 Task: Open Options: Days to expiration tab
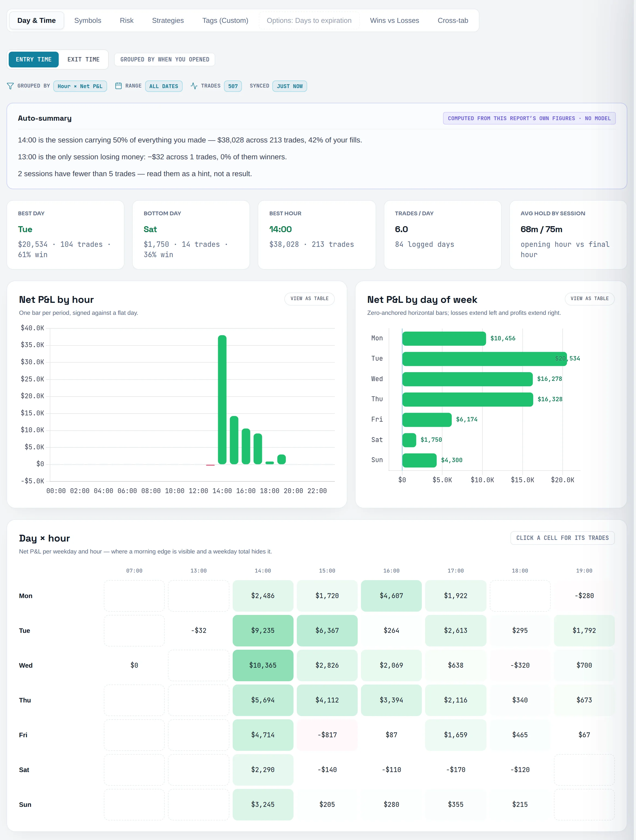(309, 20)
